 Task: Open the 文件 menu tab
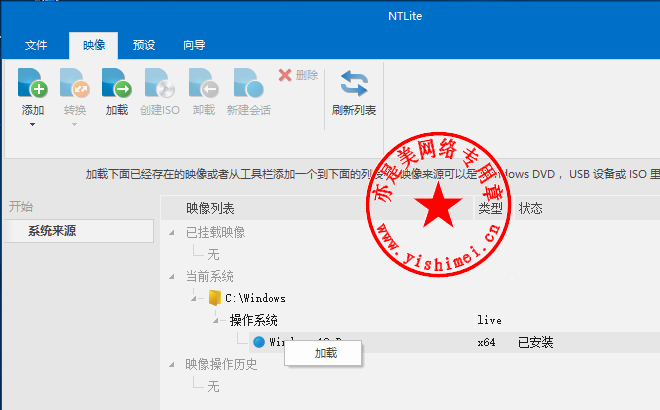[36, 45]
